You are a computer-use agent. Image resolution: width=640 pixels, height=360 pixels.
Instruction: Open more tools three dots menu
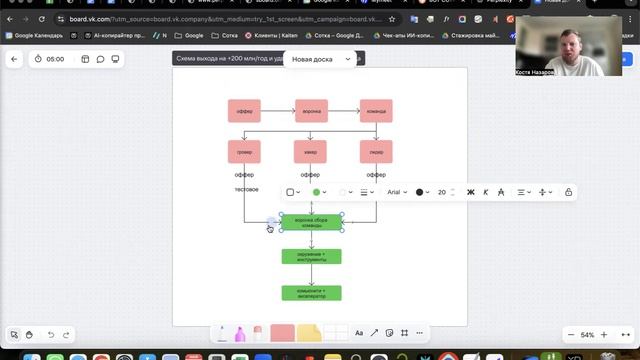420,333
